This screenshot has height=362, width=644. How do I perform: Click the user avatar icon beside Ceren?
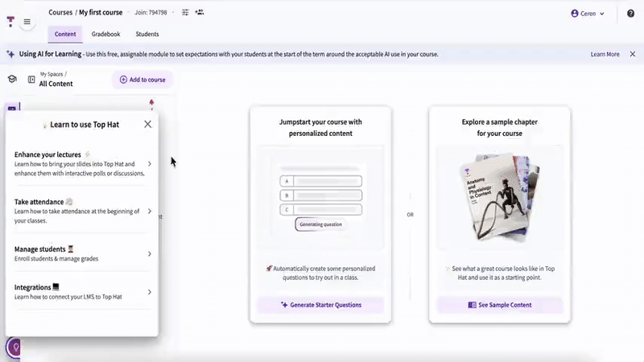pos(575,14)
